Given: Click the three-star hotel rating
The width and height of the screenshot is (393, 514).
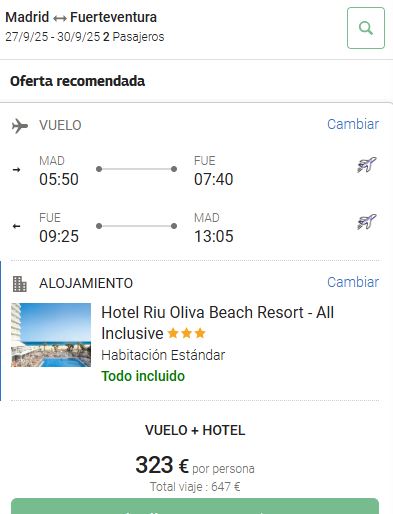Looking at the screenshot, I should 186,333.
